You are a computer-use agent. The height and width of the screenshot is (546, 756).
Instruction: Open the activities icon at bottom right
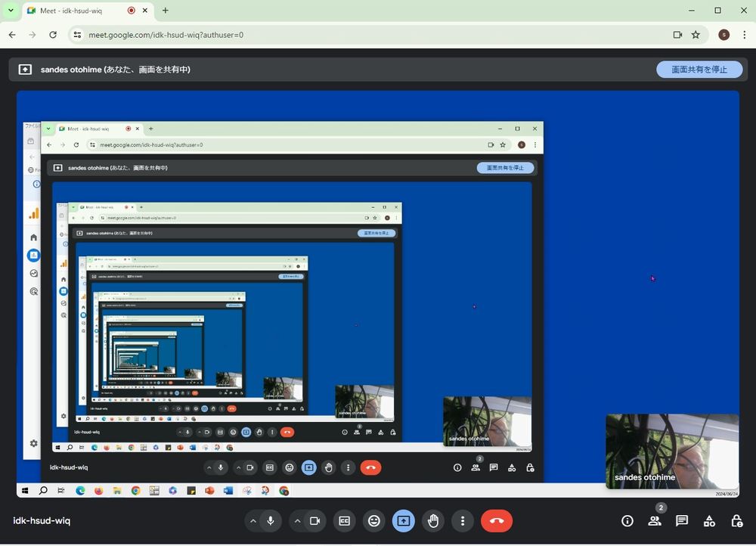tap(709, 521)
